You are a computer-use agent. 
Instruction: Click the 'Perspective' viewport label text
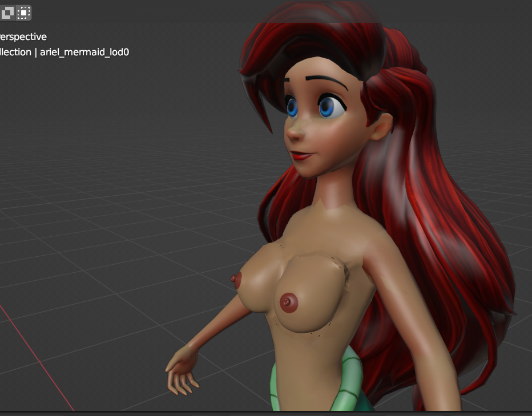pos(23,37)
